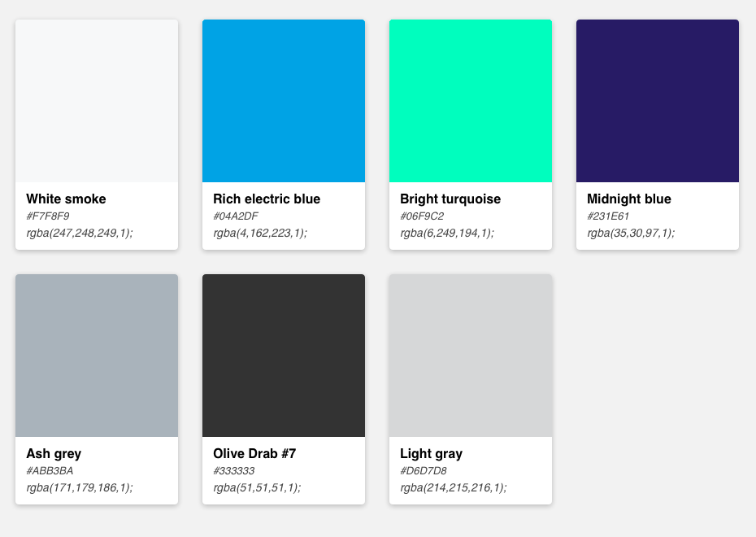
Task: Click the hex code #231E61
Action: [x=608, y=216]
